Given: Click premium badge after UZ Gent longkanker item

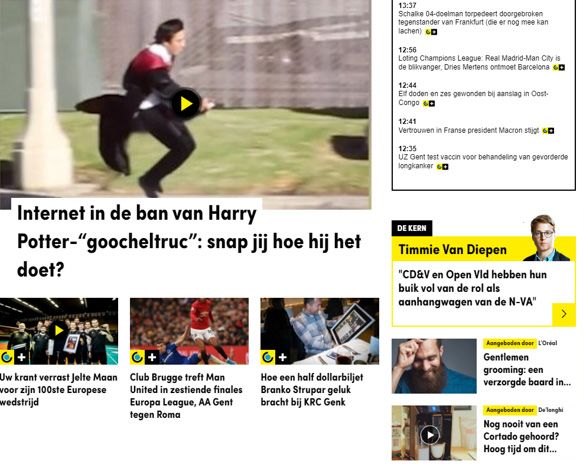Looking at the screenshot, I should pos(442,167).
